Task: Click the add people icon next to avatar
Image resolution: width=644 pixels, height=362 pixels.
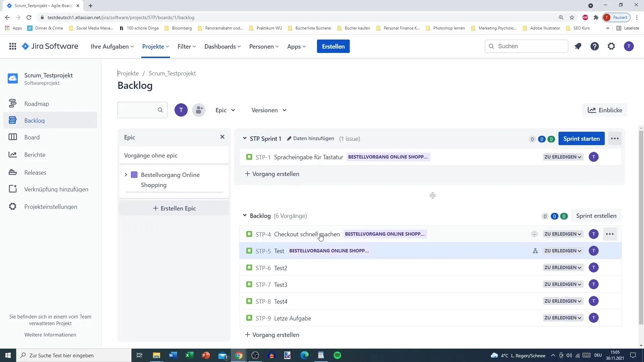Action: tap(199, 110)
